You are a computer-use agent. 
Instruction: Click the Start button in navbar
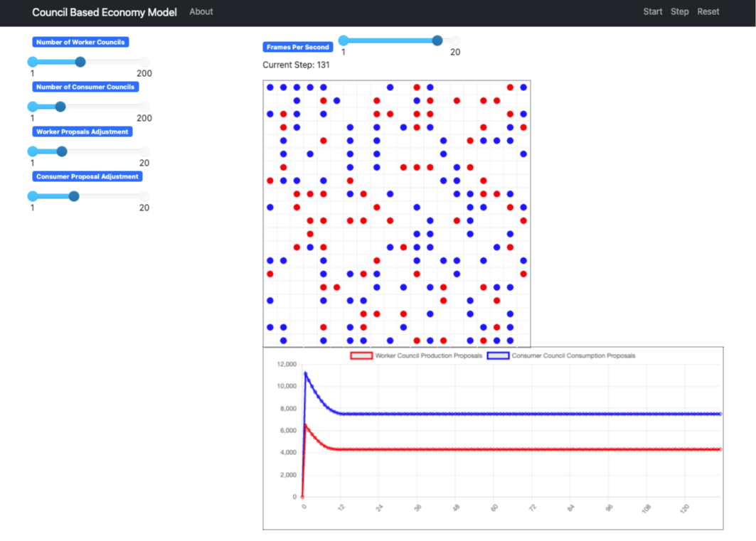tap(652, 11)
